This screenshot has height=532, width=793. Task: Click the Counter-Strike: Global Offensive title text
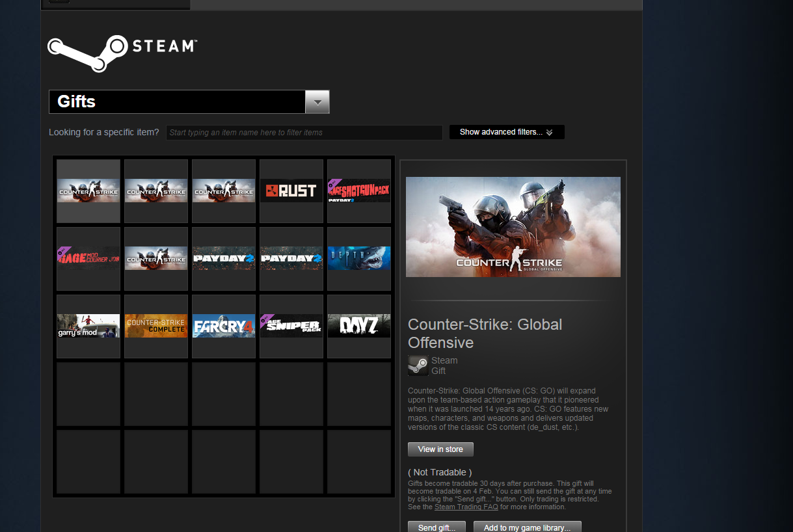coord(485,334)
